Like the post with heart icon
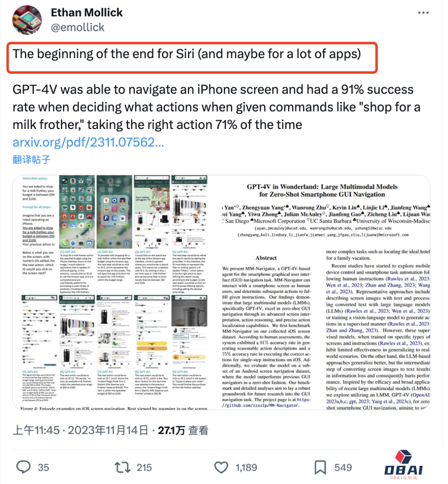448x484 pixels. [x=221, y=467]
